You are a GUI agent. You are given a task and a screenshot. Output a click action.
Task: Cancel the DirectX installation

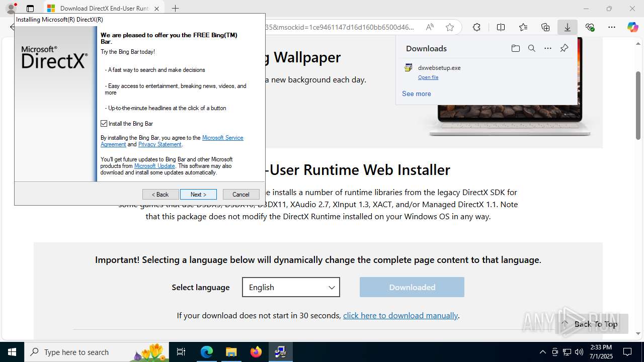click(x=241, y=194)
